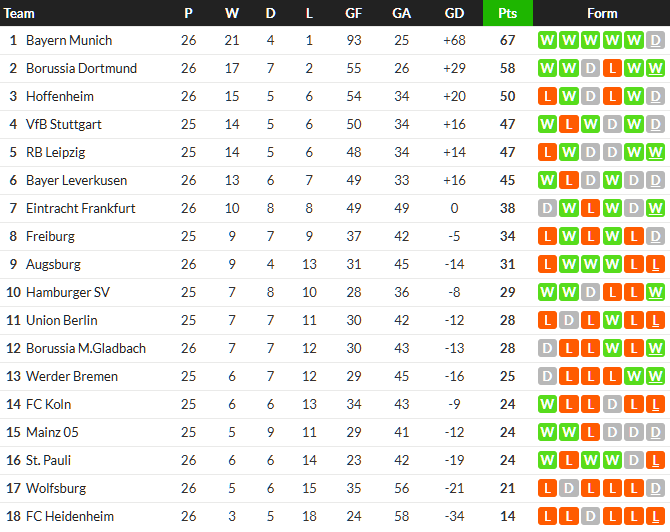Click the Hamburger SV team name
Image resolution: width=670 pixels, height=532 pixels.
tap(68, 293)
